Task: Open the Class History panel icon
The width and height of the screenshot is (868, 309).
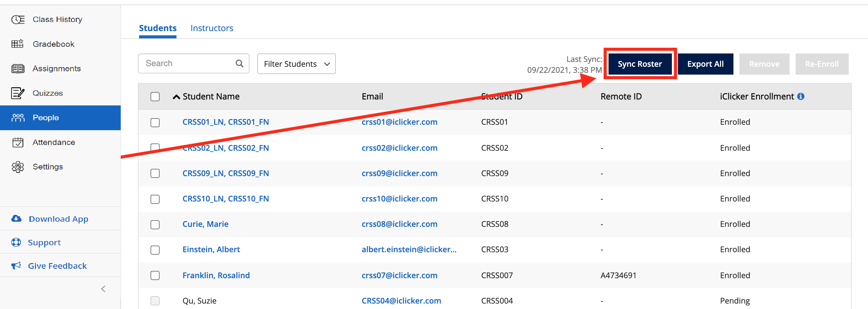Action: tap(17, 19)
